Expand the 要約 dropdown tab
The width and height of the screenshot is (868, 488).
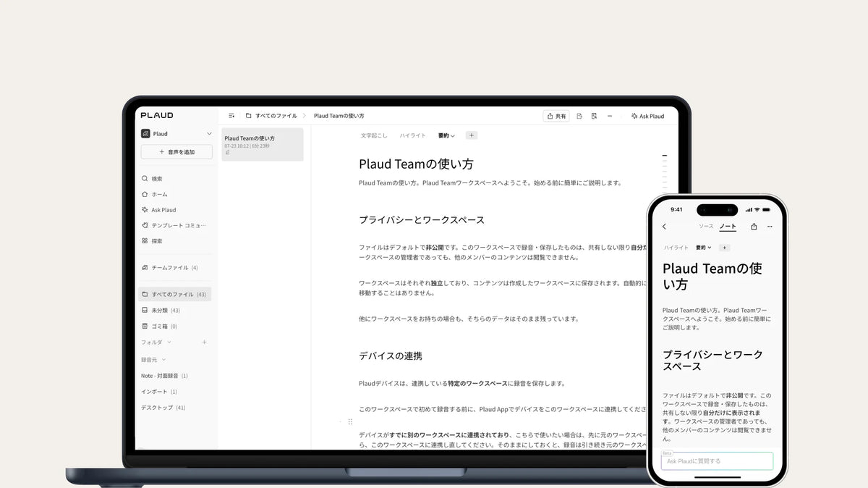tap(446, 135)
